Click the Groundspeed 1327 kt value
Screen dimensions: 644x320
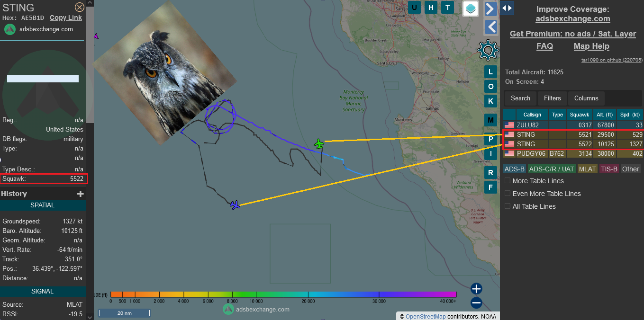tap(73, 222)
